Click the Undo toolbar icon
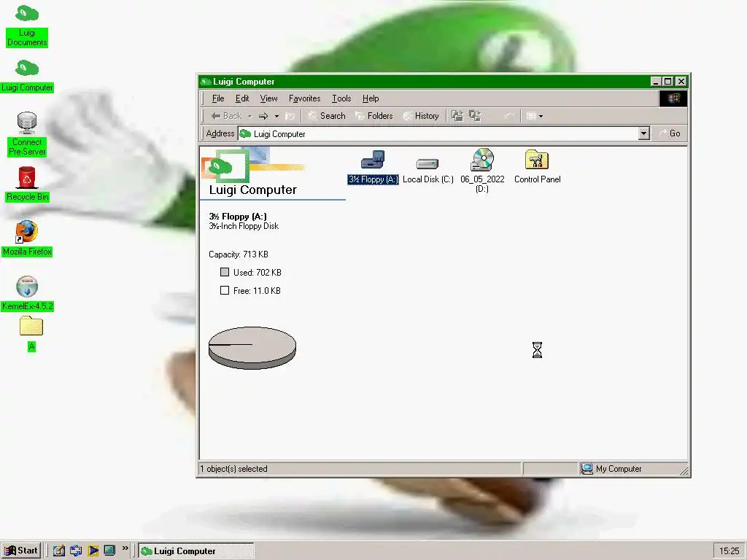 (x=508, y=116)
